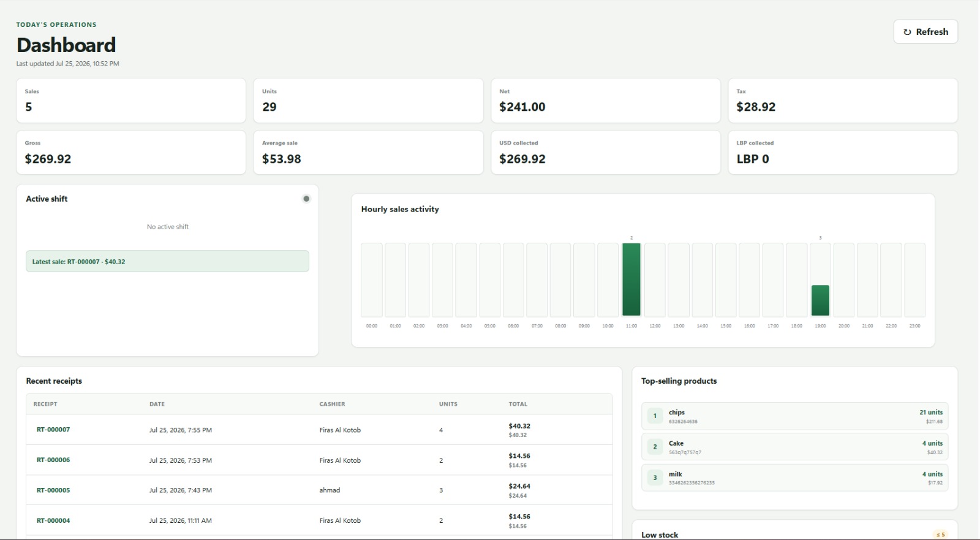
Task: Click the Units card showing 29
Action: click(x=368, y=101)
